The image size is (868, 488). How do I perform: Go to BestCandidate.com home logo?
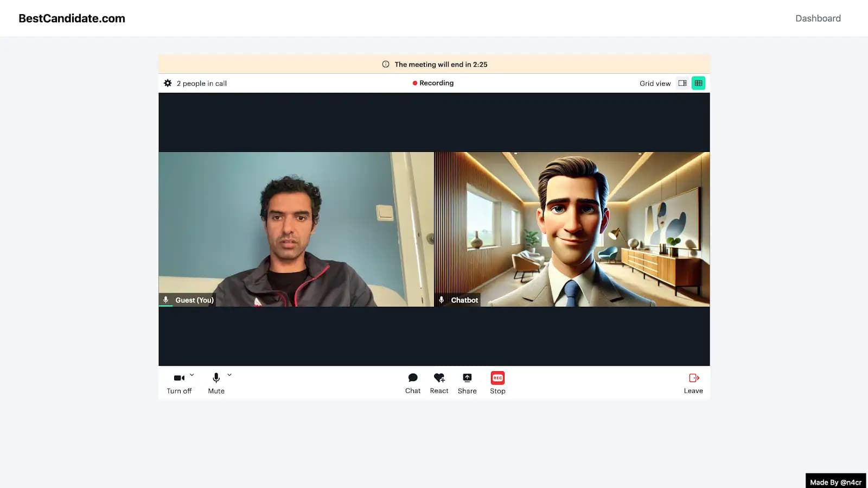72,18
